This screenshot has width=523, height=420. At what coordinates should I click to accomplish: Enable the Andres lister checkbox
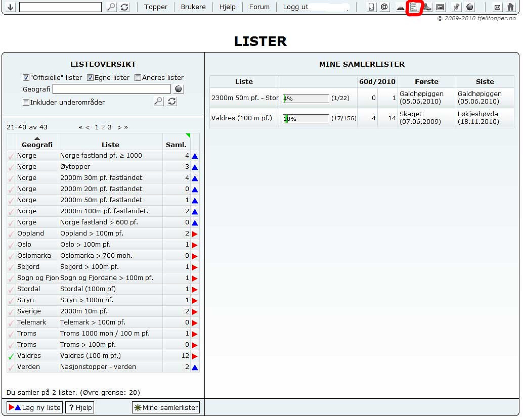point(138,78)
